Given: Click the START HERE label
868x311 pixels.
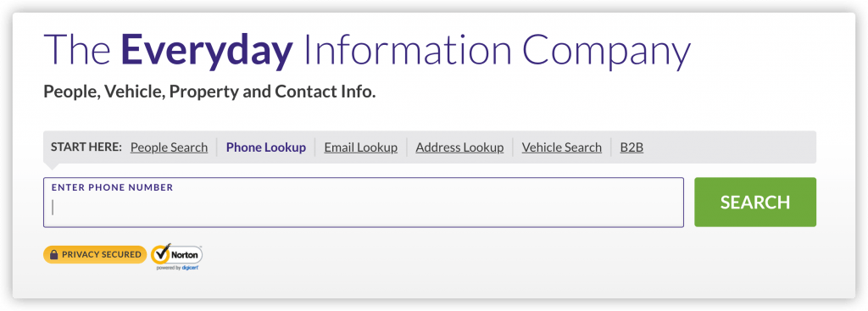Looking at the screenshot, I should (86, 147).
